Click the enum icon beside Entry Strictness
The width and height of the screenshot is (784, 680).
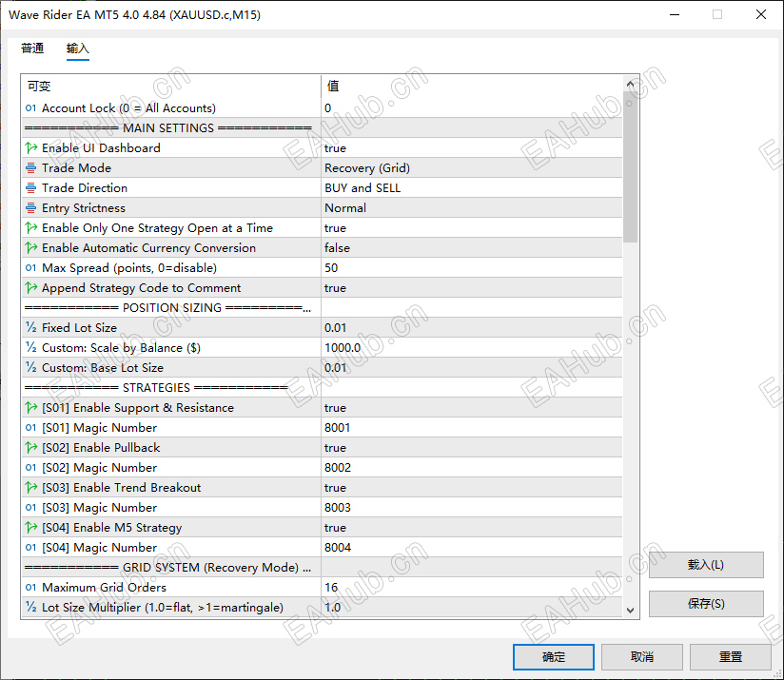[x=31, y=208]
